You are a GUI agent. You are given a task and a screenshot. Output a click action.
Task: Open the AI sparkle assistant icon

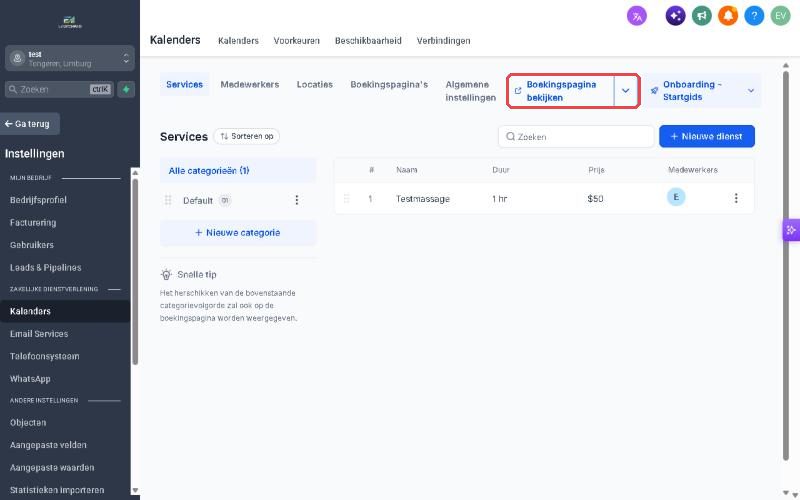click(x=675, y=16)
